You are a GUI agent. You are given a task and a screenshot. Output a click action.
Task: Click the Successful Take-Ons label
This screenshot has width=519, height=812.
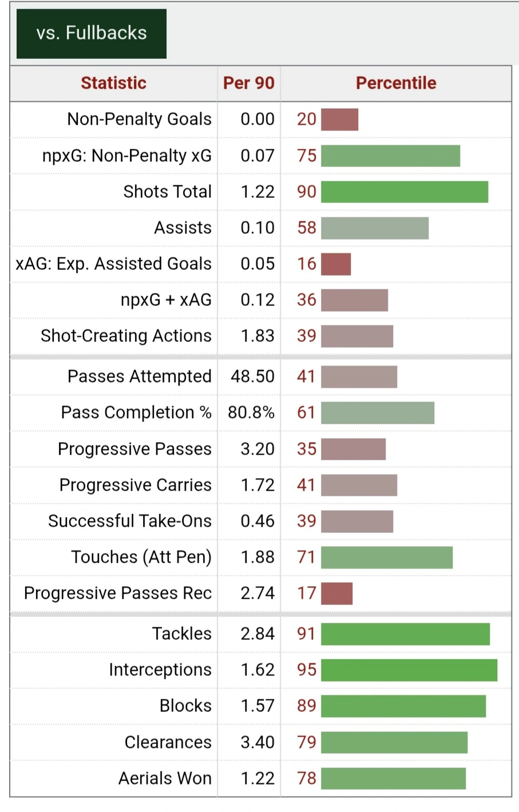click(130, 521)
